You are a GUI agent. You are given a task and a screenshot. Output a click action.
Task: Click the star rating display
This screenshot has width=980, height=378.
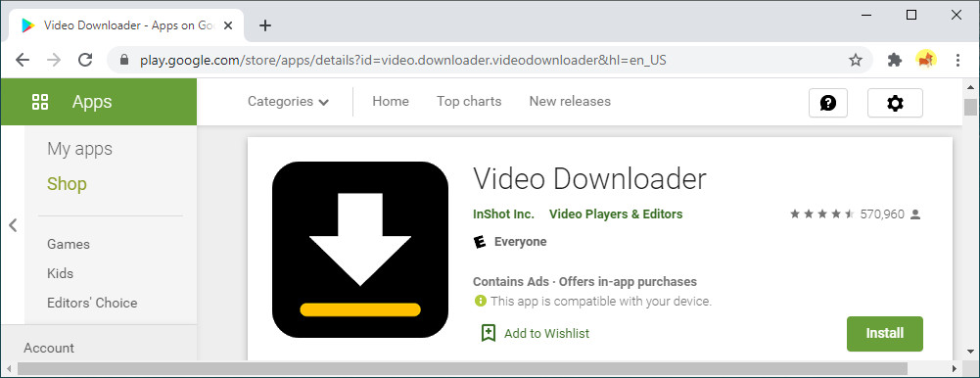821,214
